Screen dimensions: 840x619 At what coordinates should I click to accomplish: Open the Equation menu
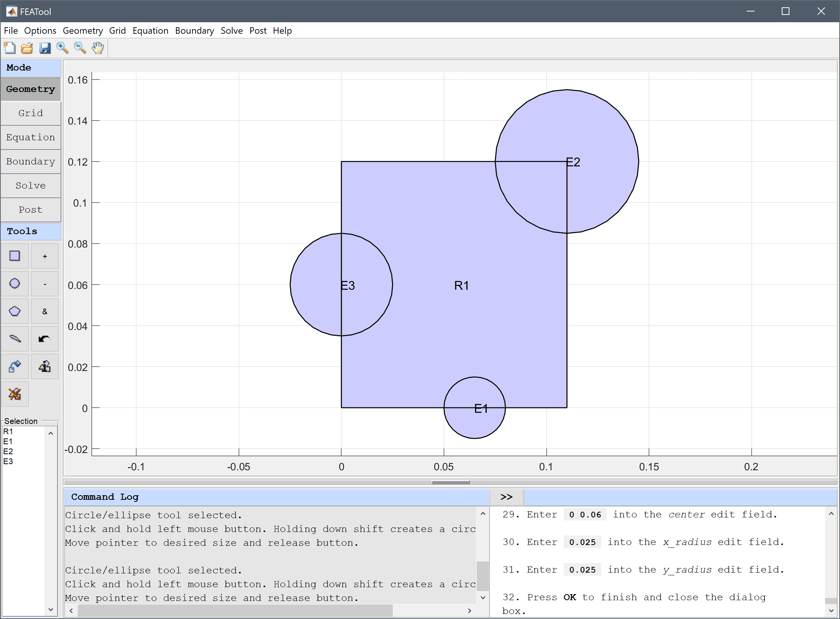[150, 30]
